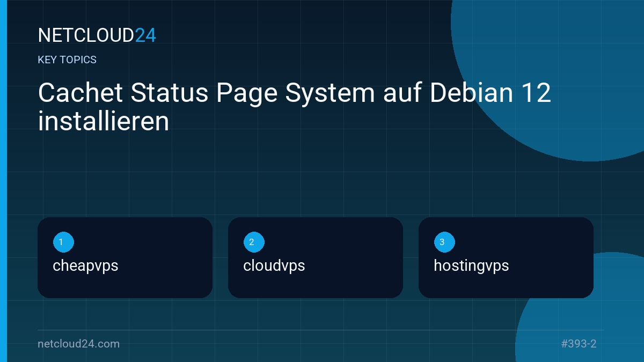Click the cloudvps topic text
The image size is (644, 362).
274,266
